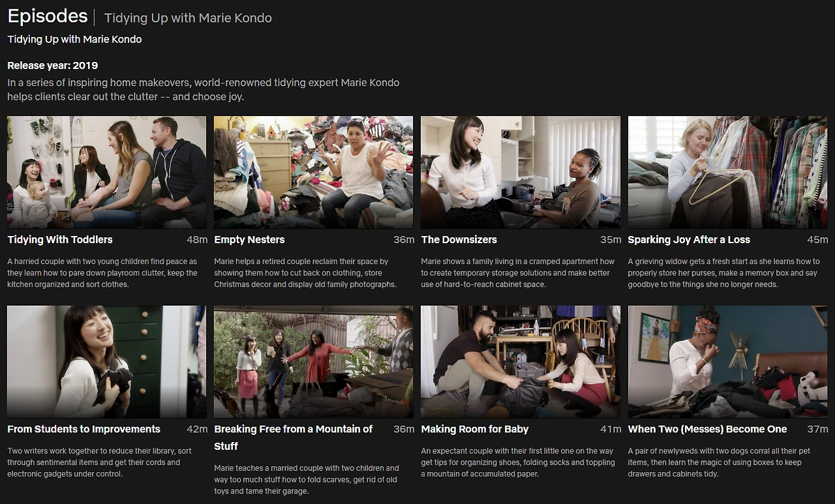Click 'Breaking Free from a Mountain of Stuff' title
Screen dimensions: 835x504
tap(294, 437)
